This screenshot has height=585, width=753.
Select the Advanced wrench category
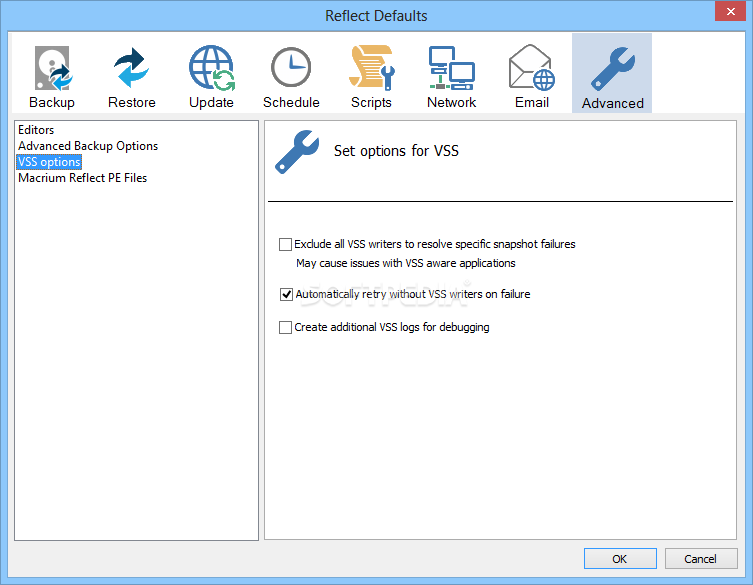(x=612, y=74)
